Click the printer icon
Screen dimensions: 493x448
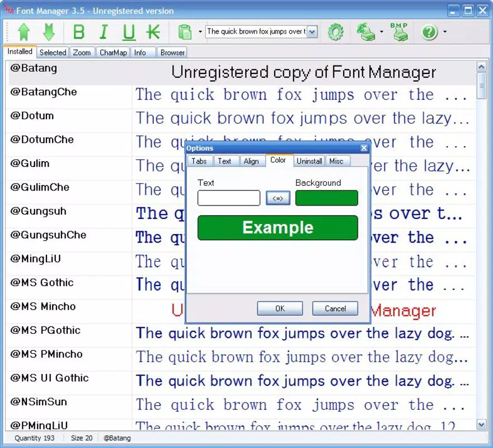[365, 32]
